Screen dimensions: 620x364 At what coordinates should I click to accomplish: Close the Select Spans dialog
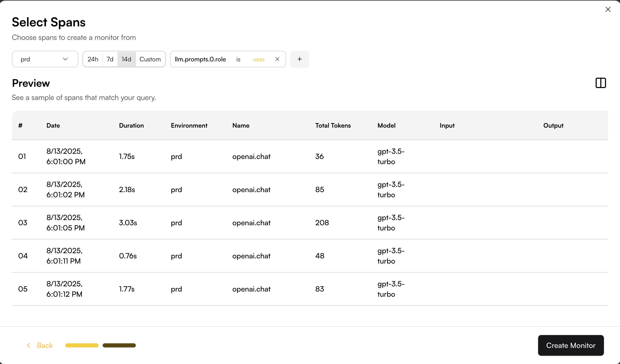click(608, 10)
